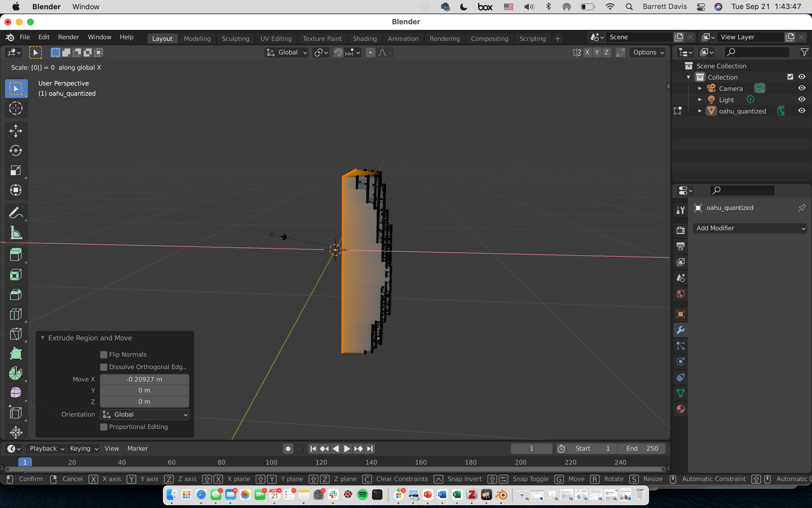Click frame 1 marker on timeline

[25, 462]
